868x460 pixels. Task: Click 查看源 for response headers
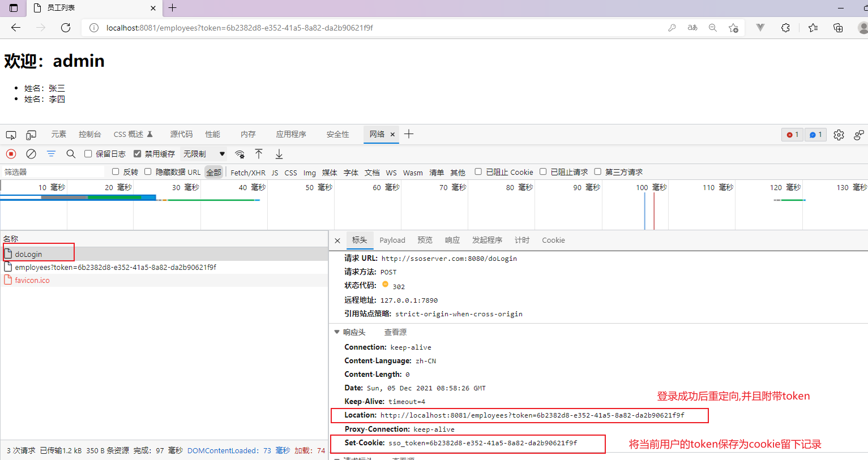pos(395,332)
